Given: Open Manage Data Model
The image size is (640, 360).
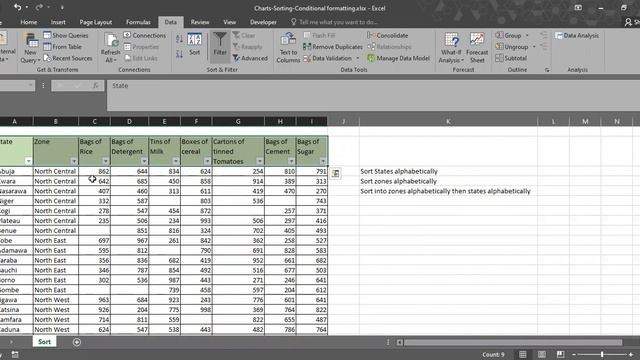Looking at the screenshot, I should 398,58.
